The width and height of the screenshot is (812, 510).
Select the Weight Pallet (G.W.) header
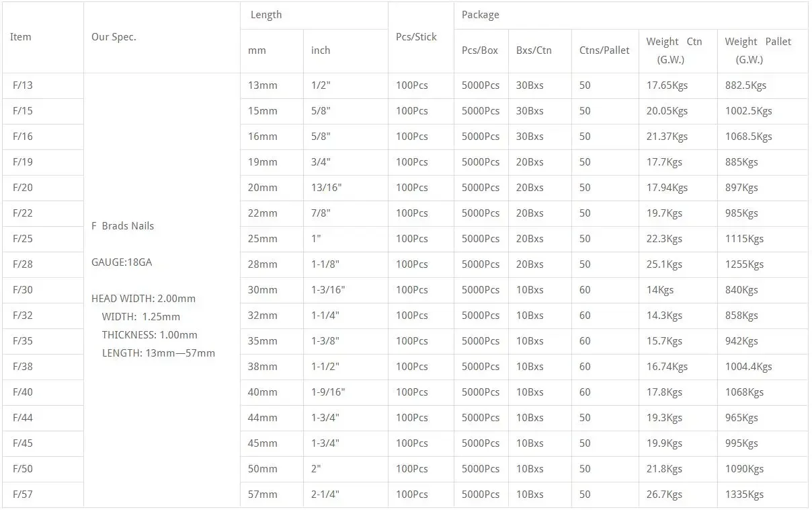[x=758, y=50]
